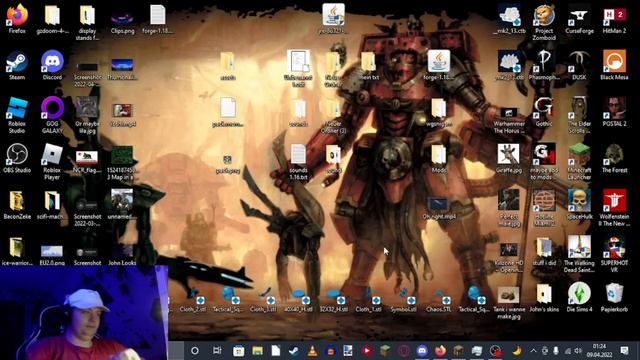The width and height of the screenshot is (640, 360).
Task: Open the display stands folder
Action: [87, 22]
